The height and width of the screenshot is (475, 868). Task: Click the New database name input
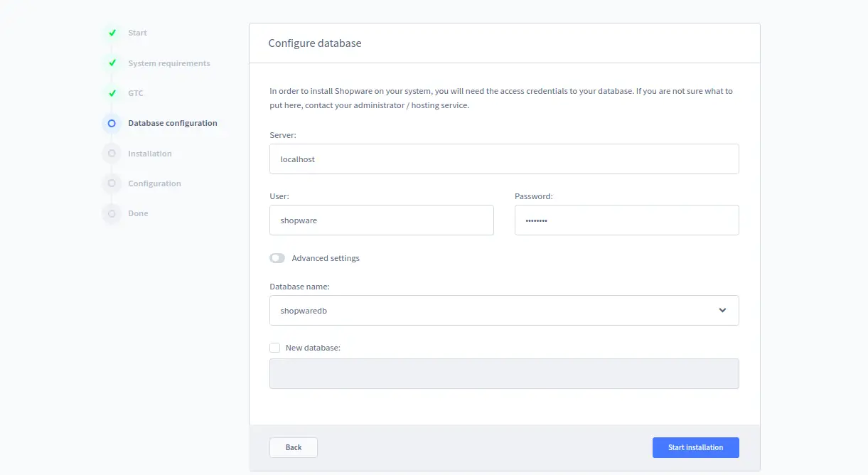(x=504, y=373)
